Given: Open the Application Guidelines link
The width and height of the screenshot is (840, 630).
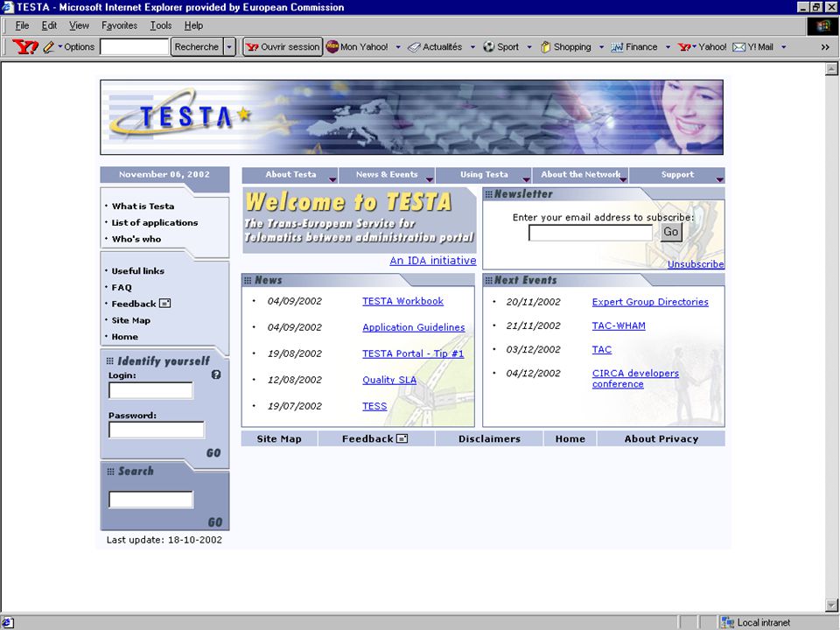Looking at the screenshot, I should tap(414, 327).
